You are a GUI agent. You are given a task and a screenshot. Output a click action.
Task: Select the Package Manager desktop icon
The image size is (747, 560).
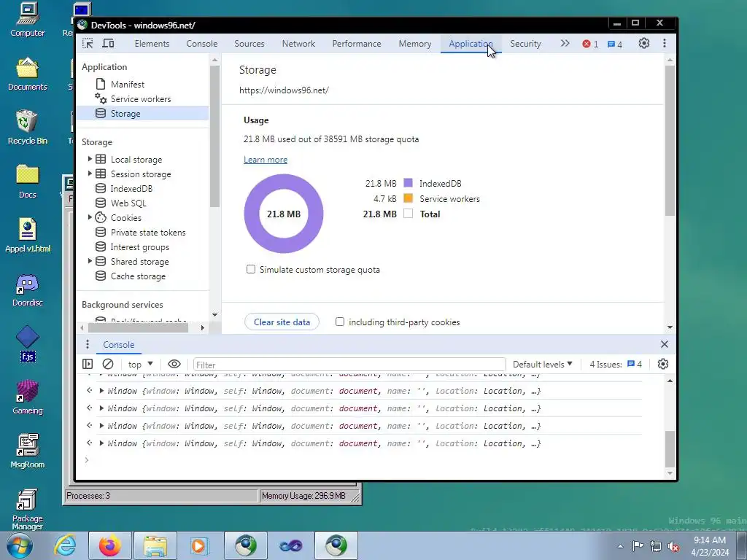[x=27, y=508]
